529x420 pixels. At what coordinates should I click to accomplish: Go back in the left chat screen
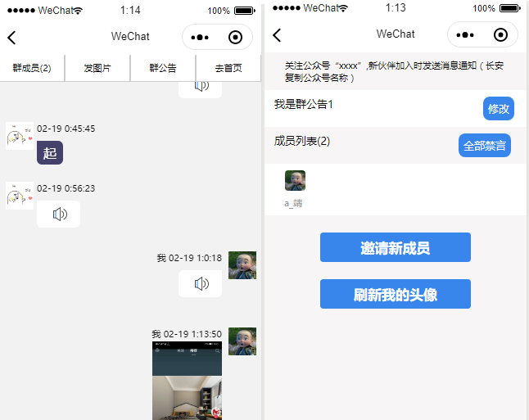11,38
